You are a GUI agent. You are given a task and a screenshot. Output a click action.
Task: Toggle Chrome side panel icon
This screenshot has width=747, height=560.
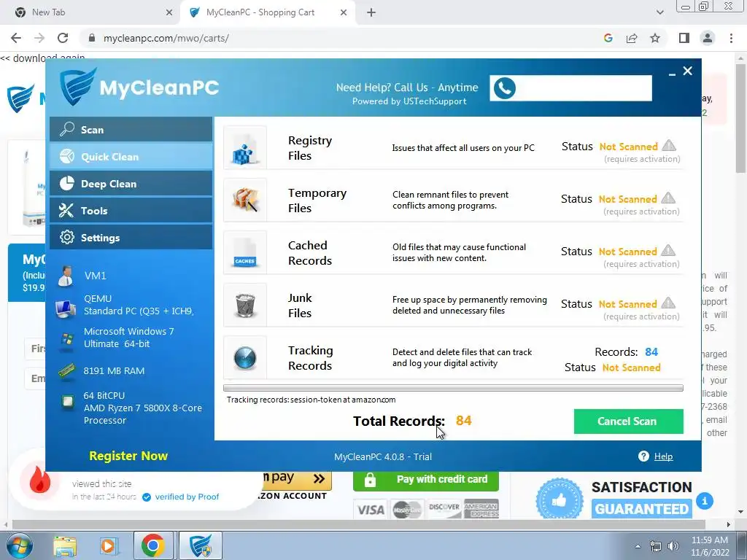tap(684, 38)
